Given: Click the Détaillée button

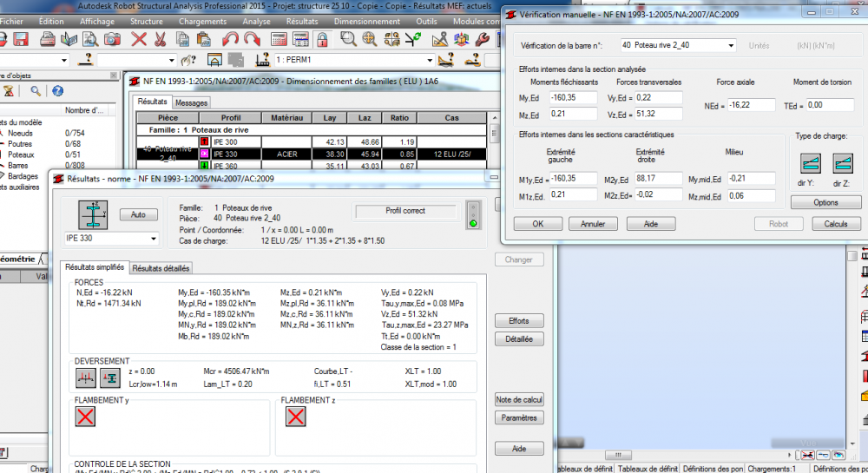Looking at the screenshot, I should [x=519, y=339].
